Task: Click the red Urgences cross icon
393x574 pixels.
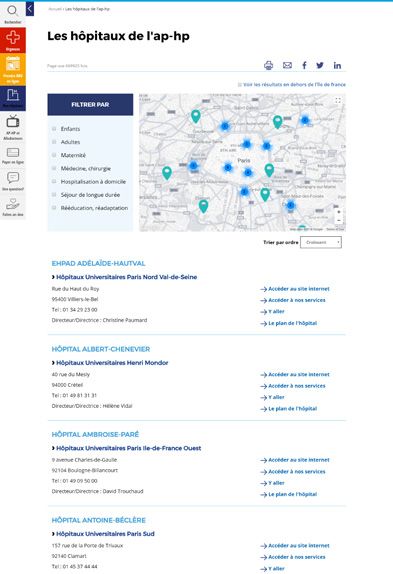Action: 13,40
